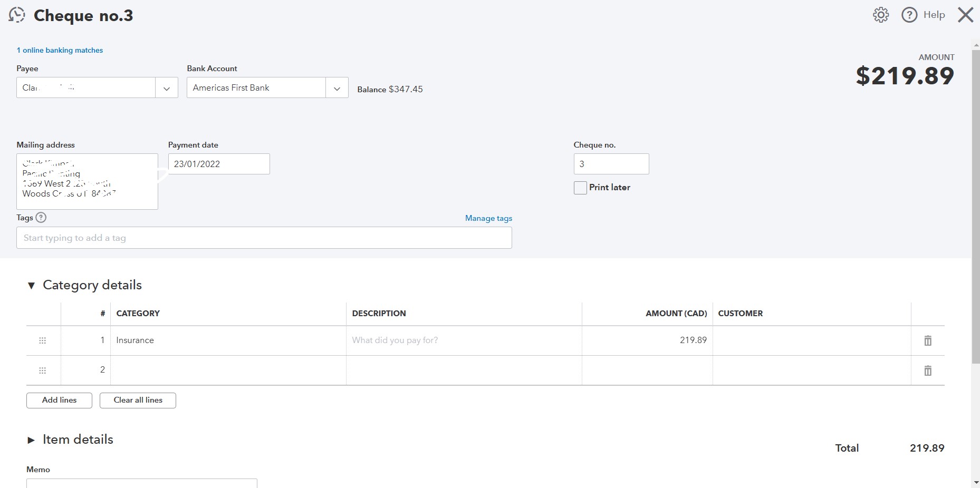Delete line 1 Insurance with trash icon
The height and width of the screenshot is (488, 980).
coord(928,340)
